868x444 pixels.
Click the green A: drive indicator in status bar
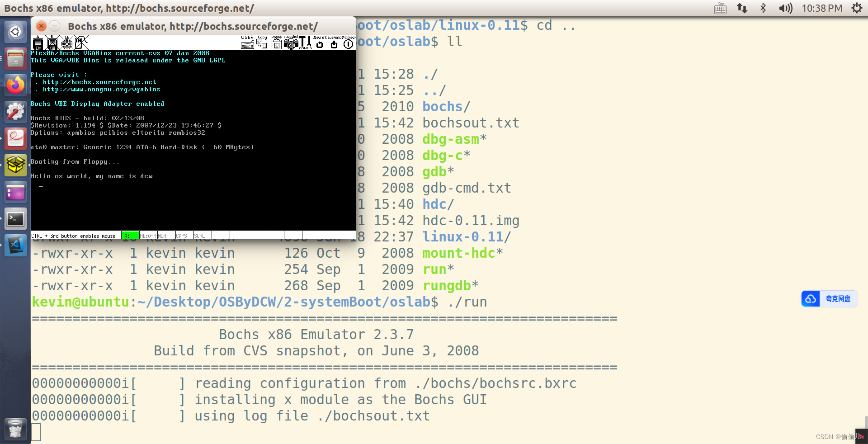pos(130,236)
